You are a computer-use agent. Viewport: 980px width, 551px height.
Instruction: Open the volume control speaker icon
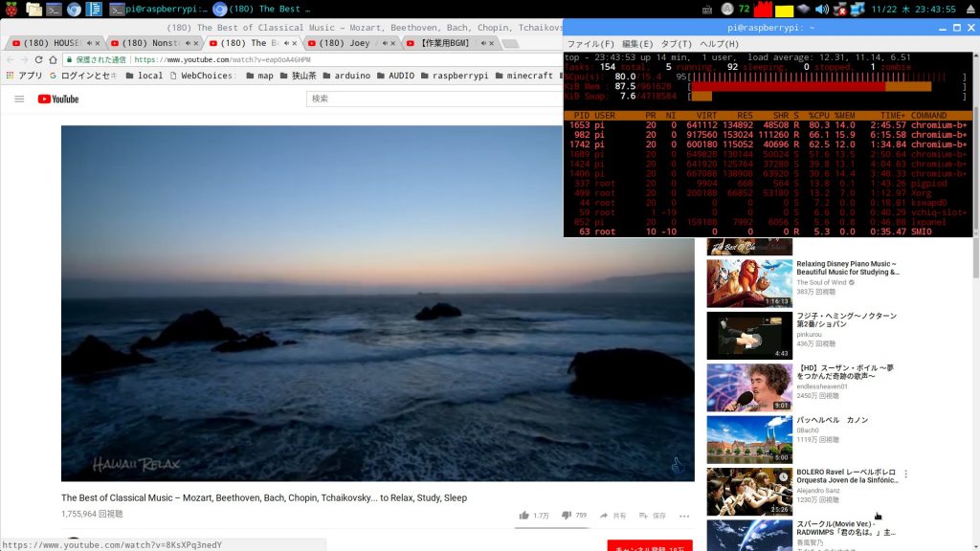822,9
